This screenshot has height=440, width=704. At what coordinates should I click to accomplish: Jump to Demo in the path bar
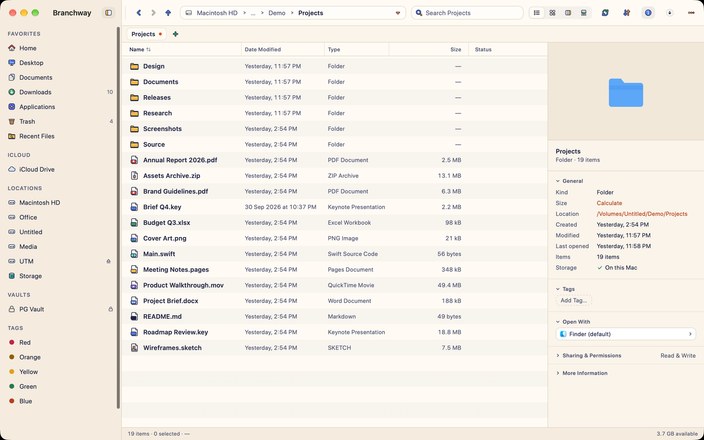pyautogui.click(x=277, y=13)
